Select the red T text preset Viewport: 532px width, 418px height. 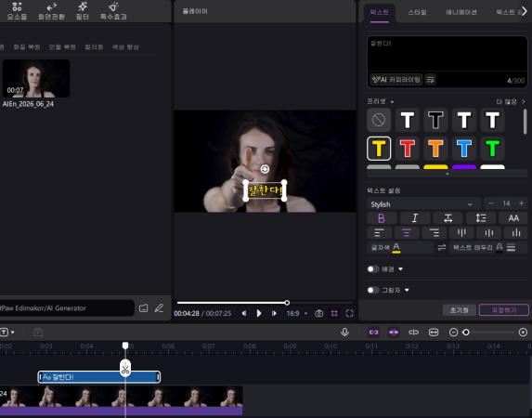point(408,149)
